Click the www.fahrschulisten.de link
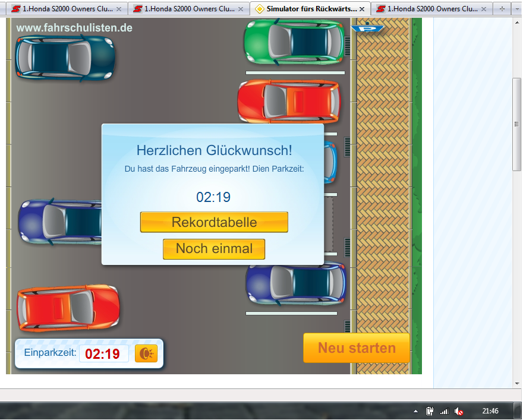This screenshot has width=523, height=420. coord(74,28)
